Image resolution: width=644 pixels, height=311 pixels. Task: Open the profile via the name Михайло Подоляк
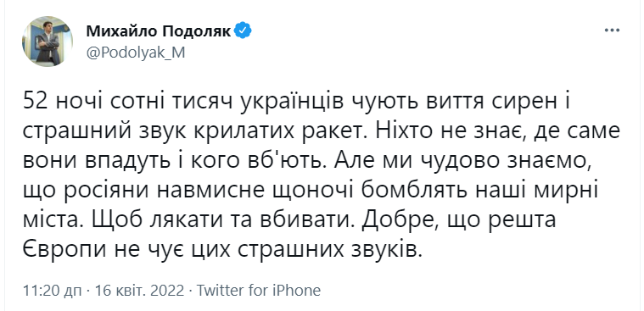tap(159, 31)
